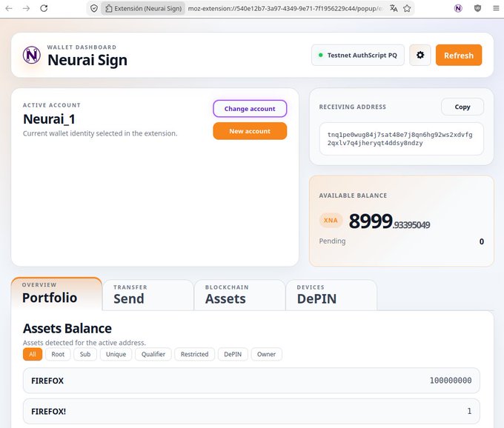
Task: Click the Testnet AuthScript PQ network indicator
Action: (x=358, y=56)
